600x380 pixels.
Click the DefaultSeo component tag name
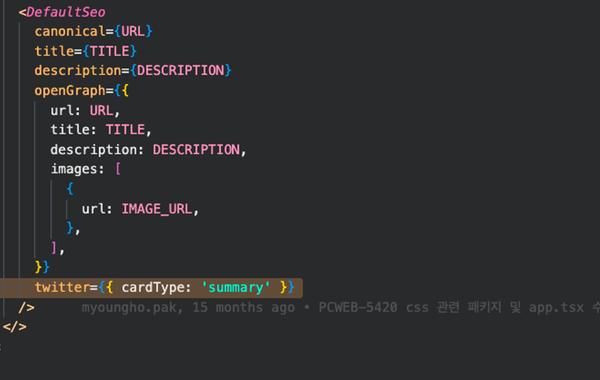[x=66, y=12]
